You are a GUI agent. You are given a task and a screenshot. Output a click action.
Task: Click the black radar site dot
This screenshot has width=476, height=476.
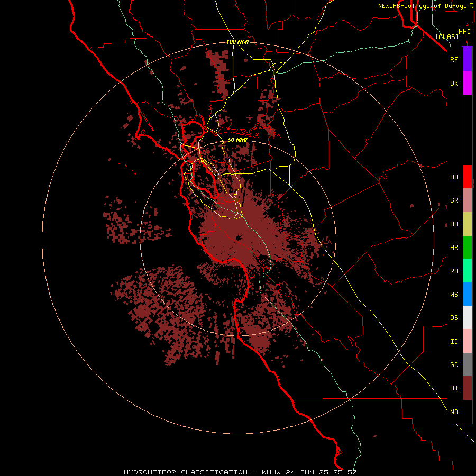tap(239, 237)
